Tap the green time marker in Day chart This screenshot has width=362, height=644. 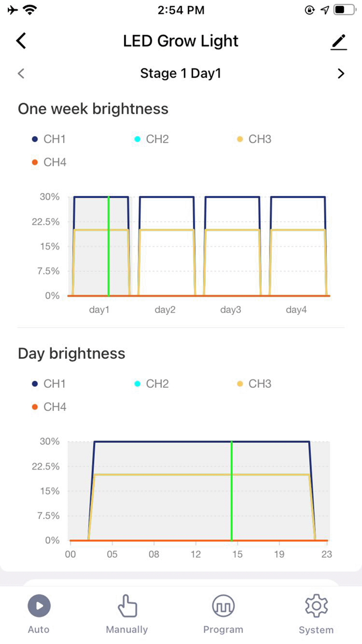[x=232, y=491]
